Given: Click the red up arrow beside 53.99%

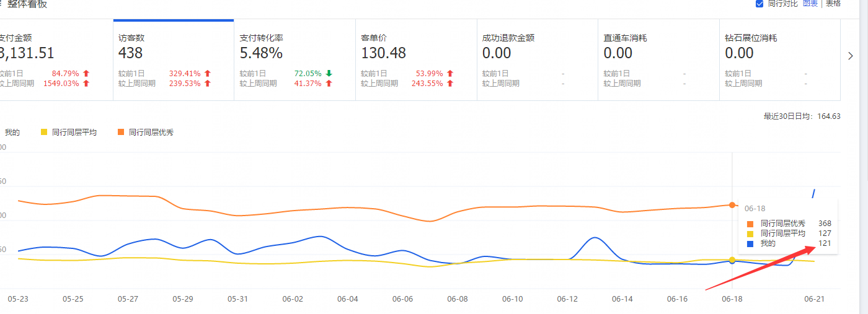Looking at the screenshot, I should 450,73.
